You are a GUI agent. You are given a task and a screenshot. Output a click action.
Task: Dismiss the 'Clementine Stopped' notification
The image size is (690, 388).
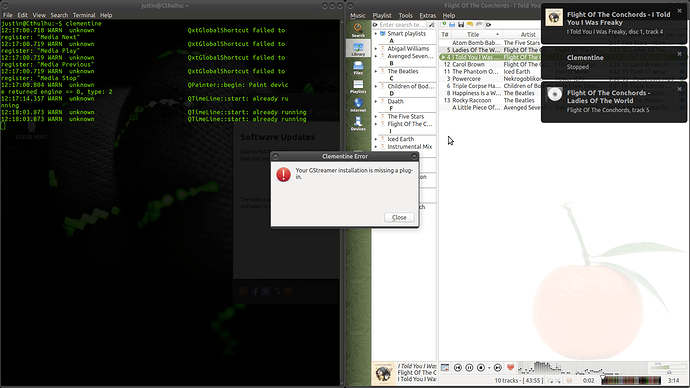coord(679,54)
